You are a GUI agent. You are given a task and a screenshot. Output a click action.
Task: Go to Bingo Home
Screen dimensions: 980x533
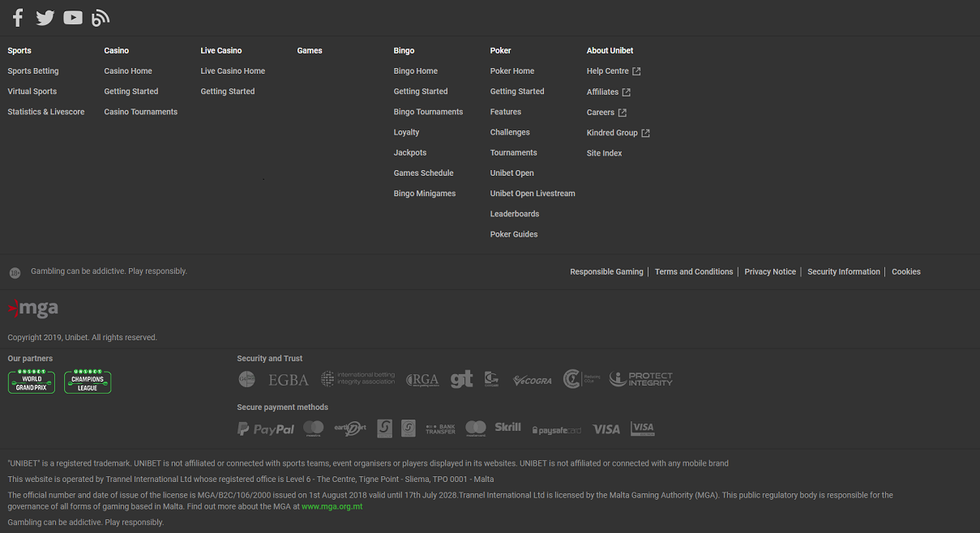point(416,71)
